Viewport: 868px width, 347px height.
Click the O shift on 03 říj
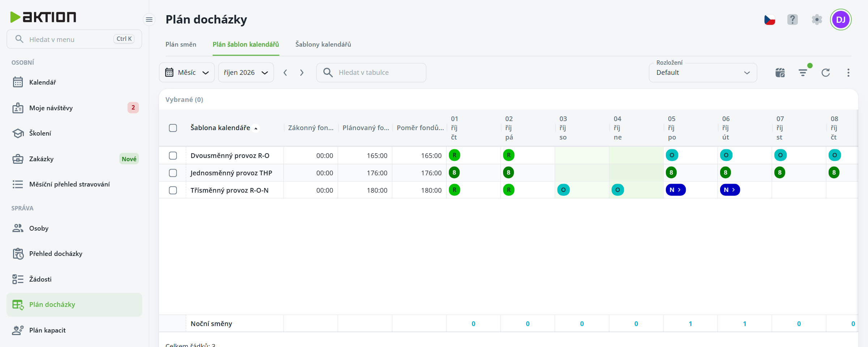(563, 190)
